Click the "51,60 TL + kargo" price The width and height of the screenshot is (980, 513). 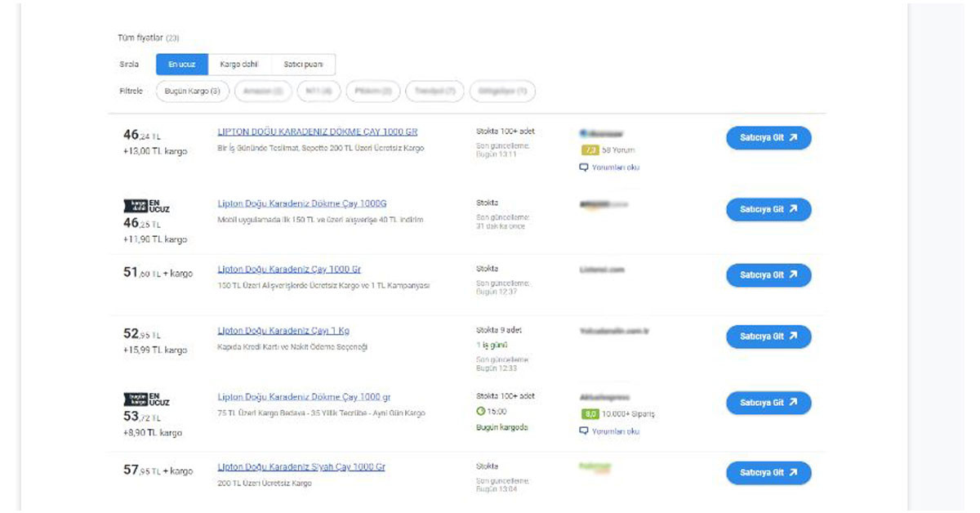(x=158, y=273)
